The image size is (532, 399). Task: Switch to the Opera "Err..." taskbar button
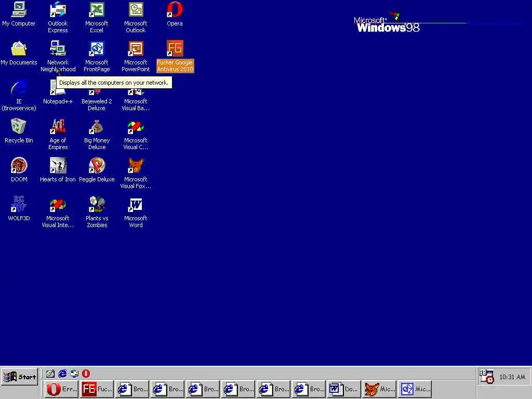61,389
